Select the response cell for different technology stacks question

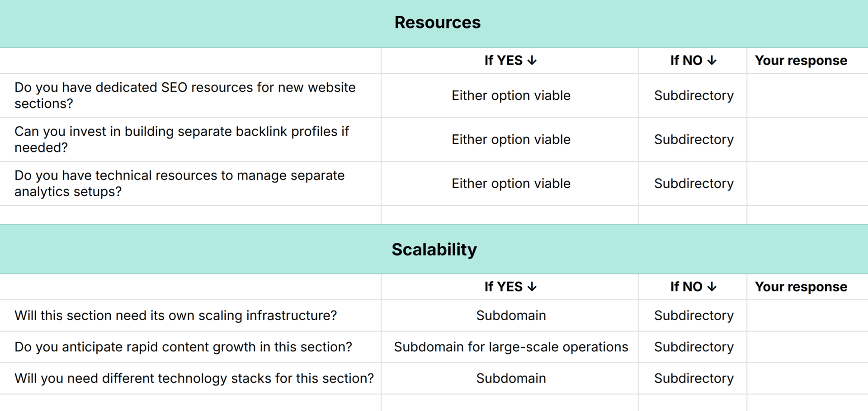[807, 378]
